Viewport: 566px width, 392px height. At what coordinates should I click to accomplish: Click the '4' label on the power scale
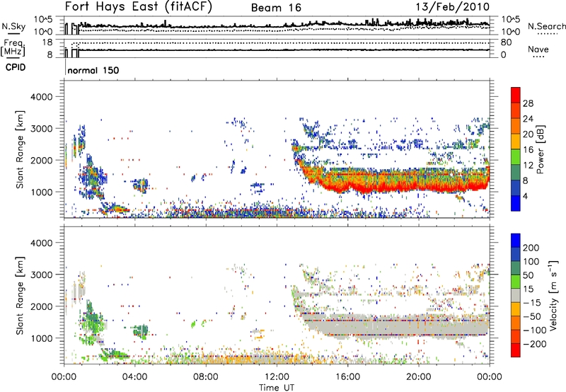(x=525, y=196)
